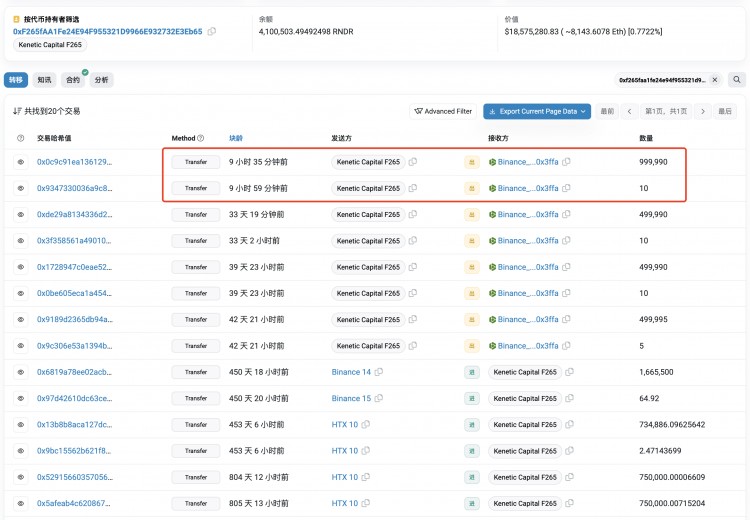Open transaction 0x0c9c91ea136129 link
The width and height of the screenshot is (750, 520).
75,162
